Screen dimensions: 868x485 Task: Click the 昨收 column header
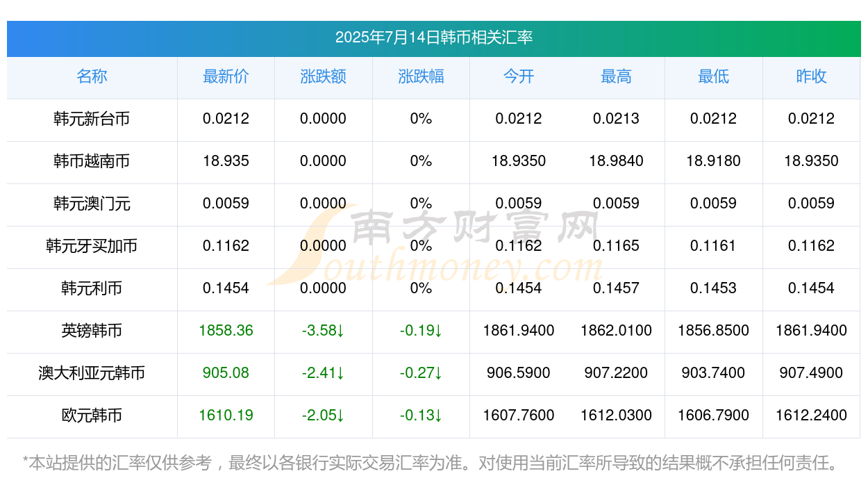point(811,76)
